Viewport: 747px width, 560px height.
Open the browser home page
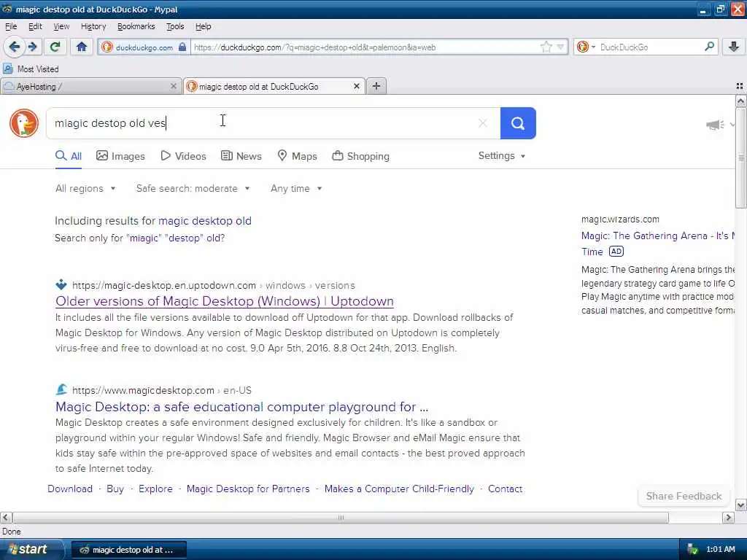pyautogui.click(x=82, y=47)
